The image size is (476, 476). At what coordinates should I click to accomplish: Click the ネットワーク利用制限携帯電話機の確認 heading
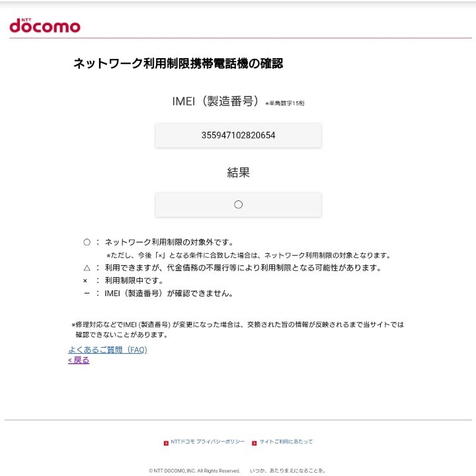tap(178, 63)
